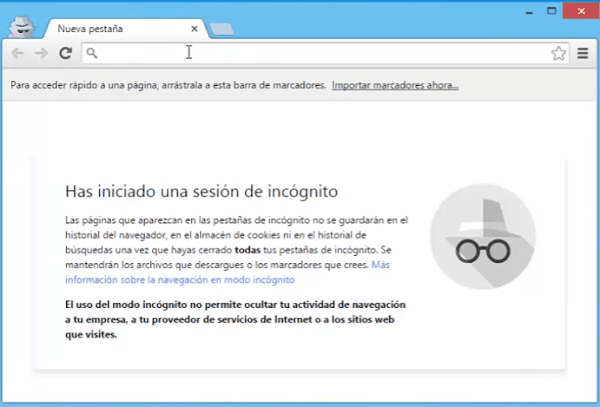Image resolution: width=600 pixels, height=407 pixels.
Task: Open a new tab with the new tab button
Action: pyautogui.click(x=222, y=29)
